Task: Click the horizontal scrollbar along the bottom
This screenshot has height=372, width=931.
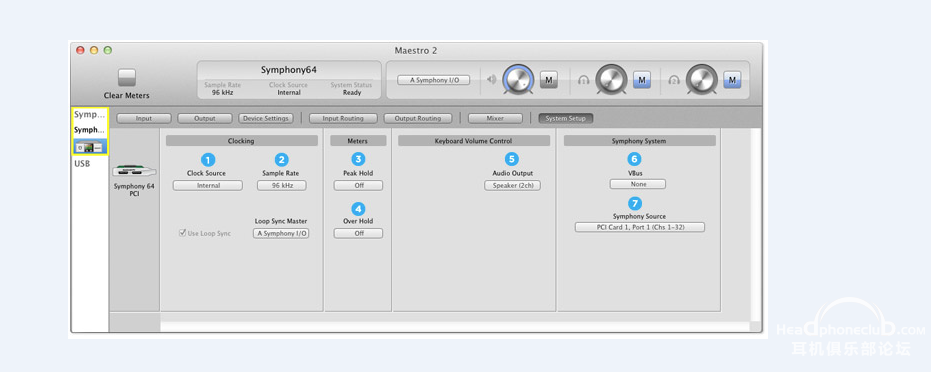Action: tap(455, 327)
